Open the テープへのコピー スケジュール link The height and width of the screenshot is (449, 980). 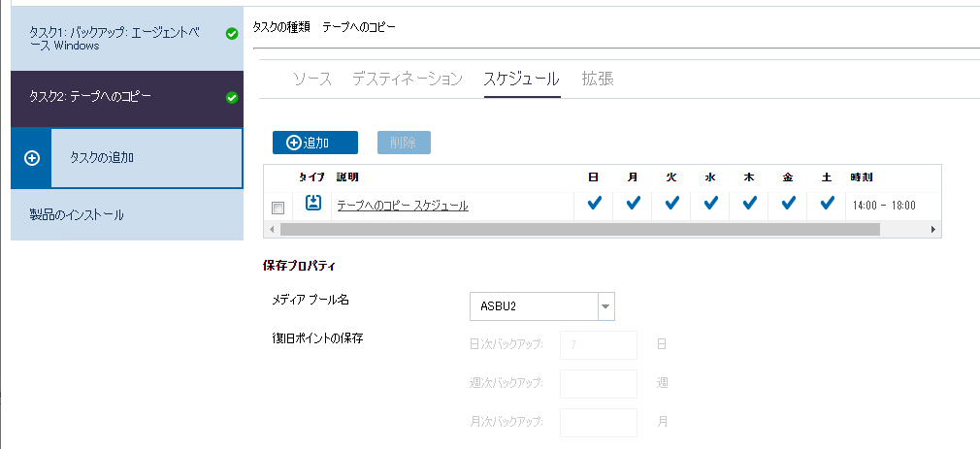[403, 206]
